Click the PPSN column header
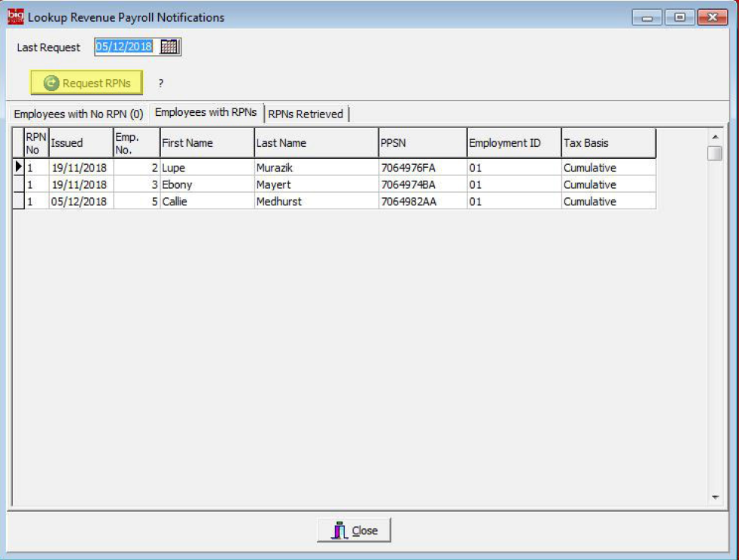739x560 pixels. (423, 143)
